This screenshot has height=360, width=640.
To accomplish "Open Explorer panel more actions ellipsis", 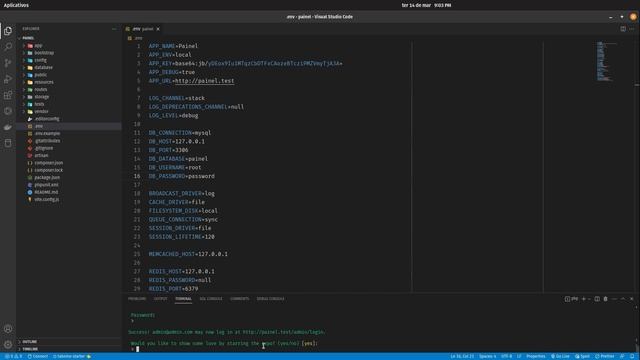I will [x=114, y=29].
